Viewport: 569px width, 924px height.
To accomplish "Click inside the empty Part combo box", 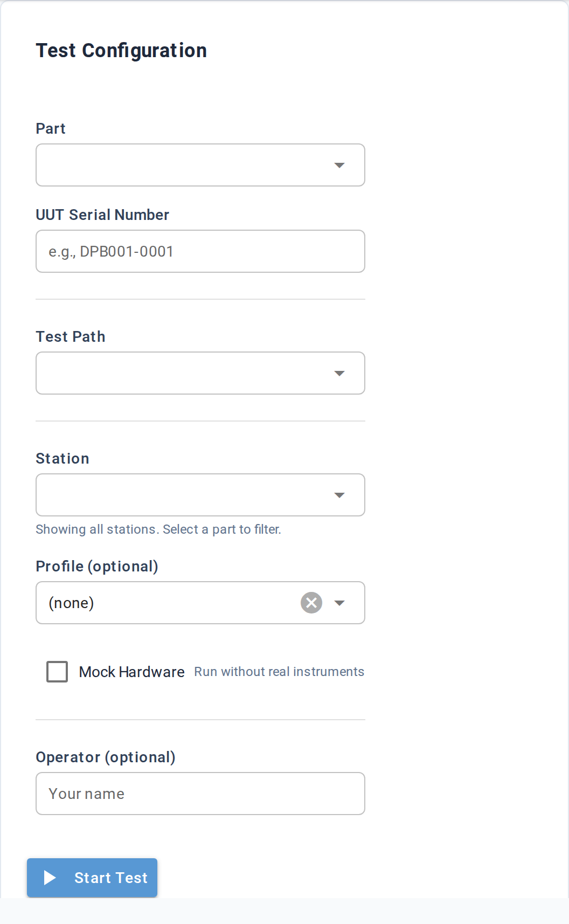I will (183, 165).
